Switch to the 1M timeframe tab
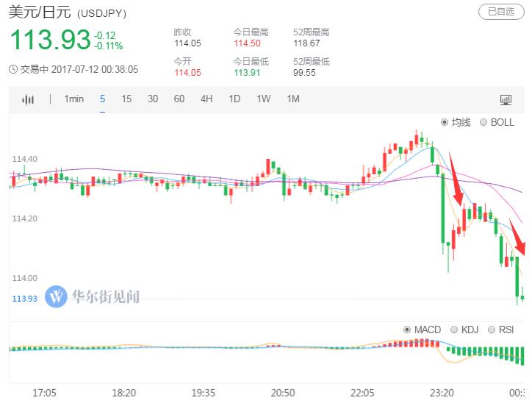The width and height of the screenshot is (532, 406). pos(293,99)
